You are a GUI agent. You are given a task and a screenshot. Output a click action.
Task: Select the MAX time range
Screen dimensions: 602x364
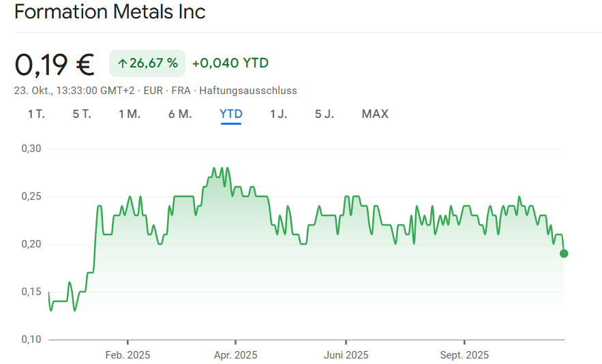pyautogui.click(x=375, y=114)
